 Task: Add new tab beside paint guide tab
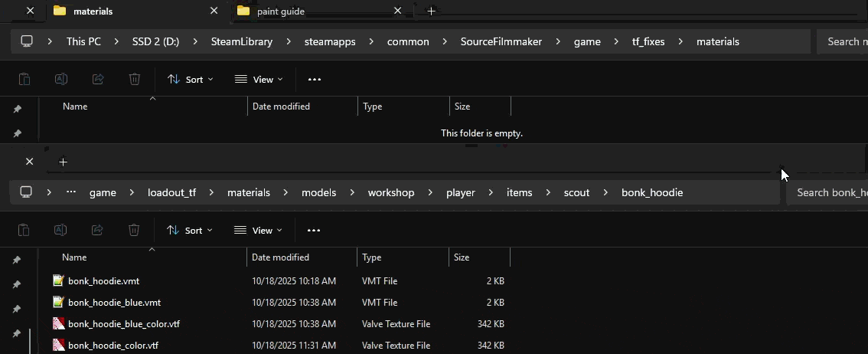(431, 11)
